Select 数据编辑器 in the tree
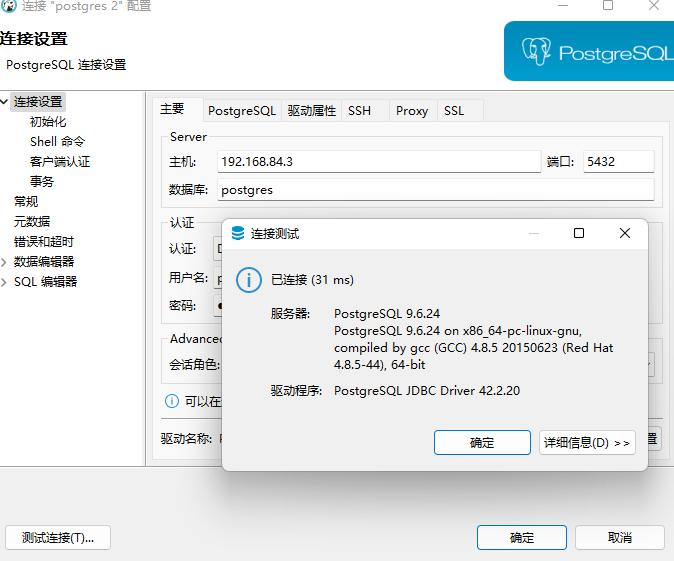Viewport: 674px width, 561px height. (x=44, y=261)
